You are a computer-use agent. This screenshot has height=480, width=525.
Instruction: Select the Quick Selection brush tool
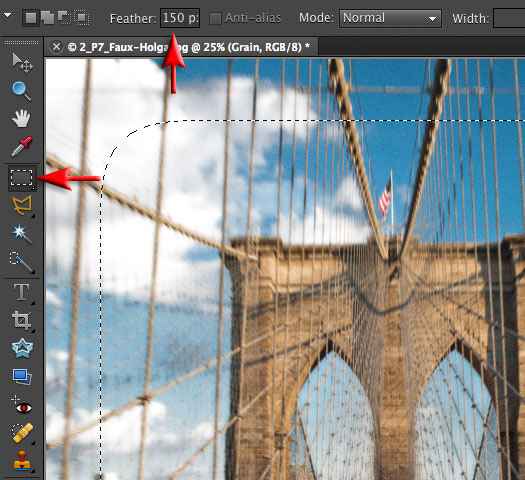click(21, 262)
